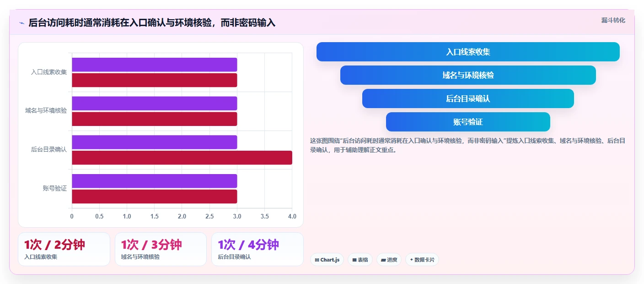Click the 0 tick on the x-axis
The width and height of the screenshot is (644, 284).
point(72,216)
